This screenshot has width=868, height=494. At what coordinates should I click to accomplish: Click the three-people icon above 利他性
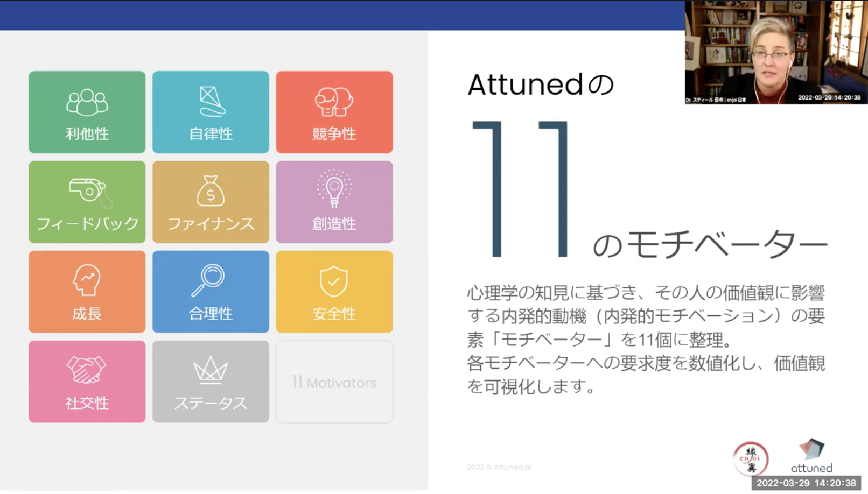point(87,102)
